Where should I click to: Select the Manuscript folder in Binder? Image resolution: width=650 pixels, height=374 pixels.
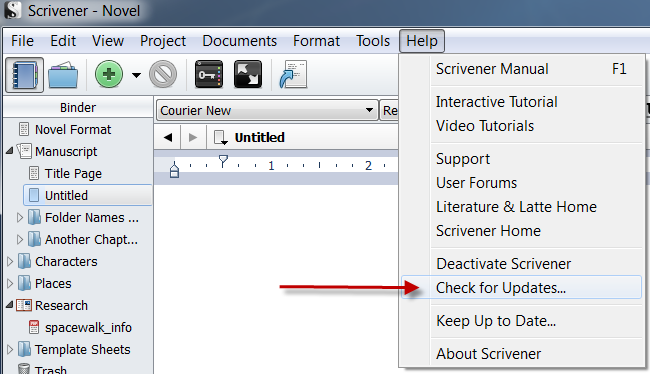pos(66,151)
